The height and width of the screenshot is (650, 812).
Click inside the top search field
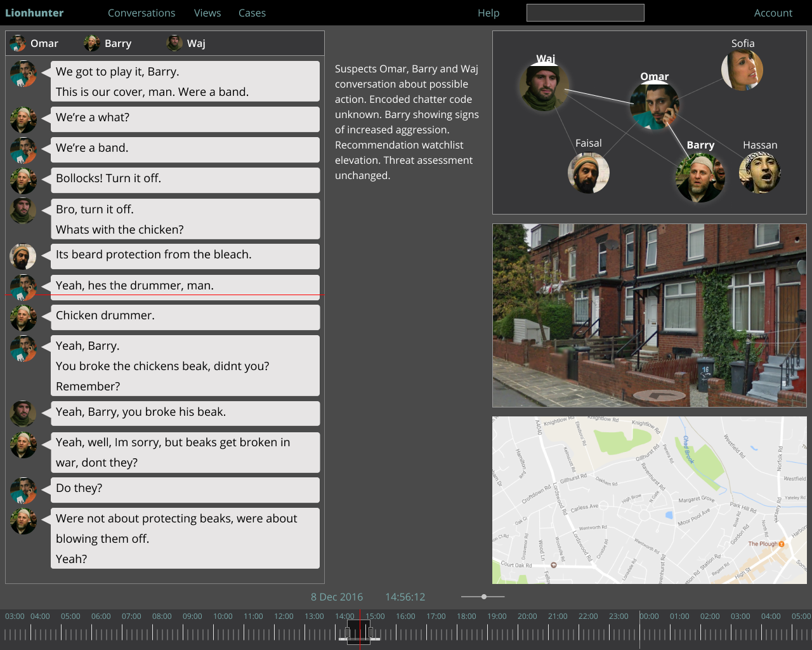click(585, 12)
